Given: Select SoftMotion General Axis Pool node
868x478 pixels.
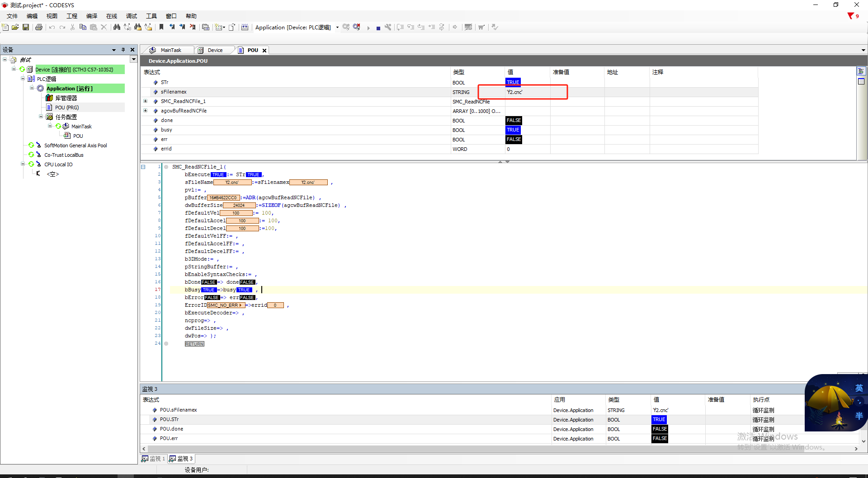Looking at the screenshot, I should [x=75, y=145].
